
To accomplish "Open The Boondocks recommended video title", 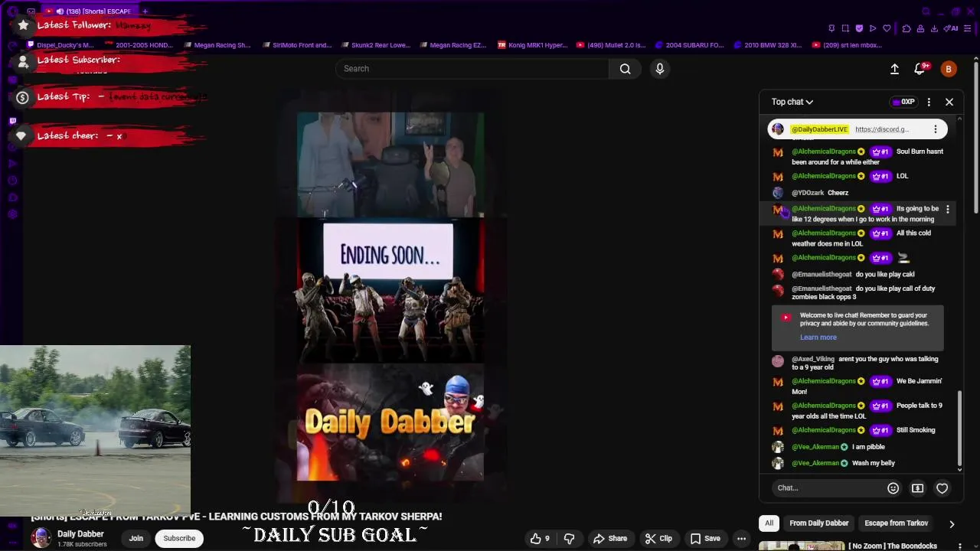I will tap(893, 546).
